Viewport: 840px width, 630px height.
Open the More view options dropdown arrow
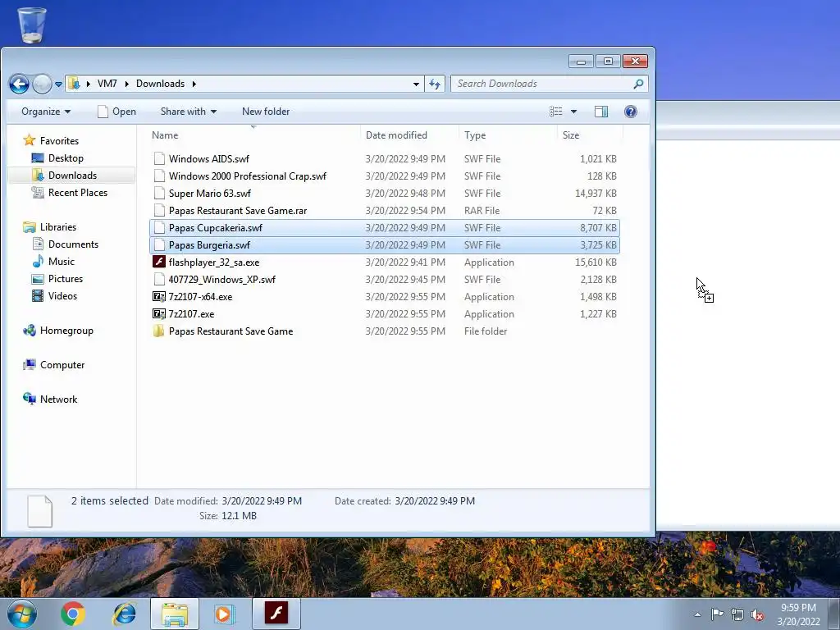point(573,112)
